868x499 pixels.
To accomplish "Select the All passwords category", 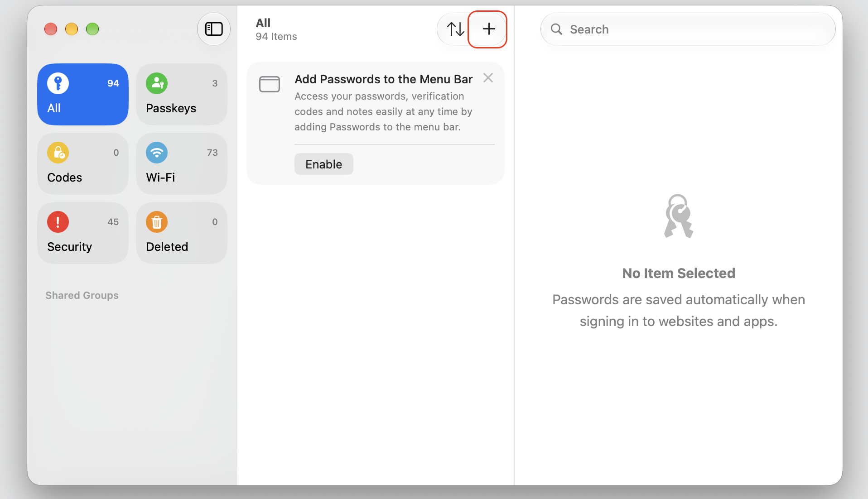I will 83,94.
